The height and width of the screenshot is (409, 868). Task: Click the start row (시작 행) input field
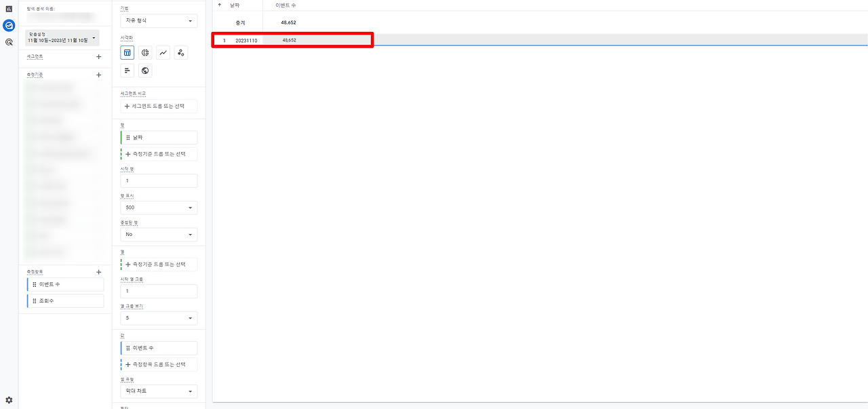159,181
